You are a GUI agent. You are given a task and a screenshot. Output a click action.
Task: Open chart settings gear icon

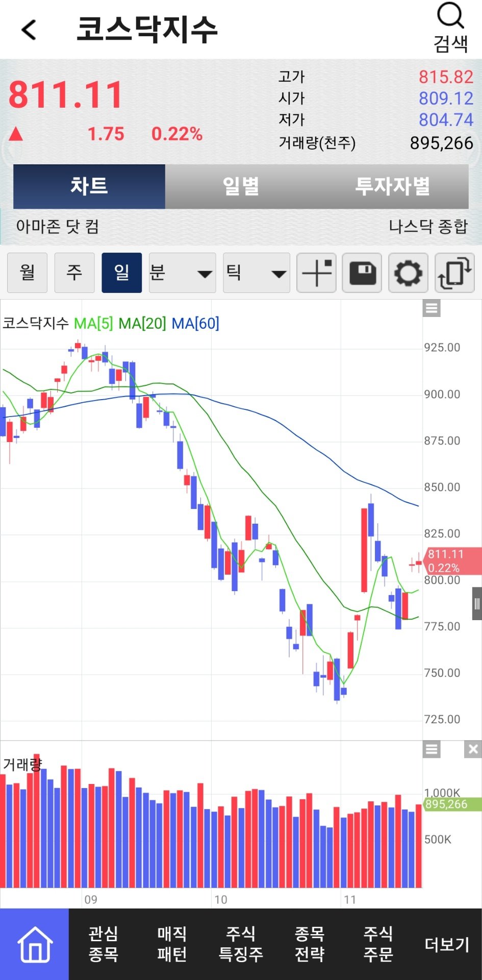click(408, 273)
